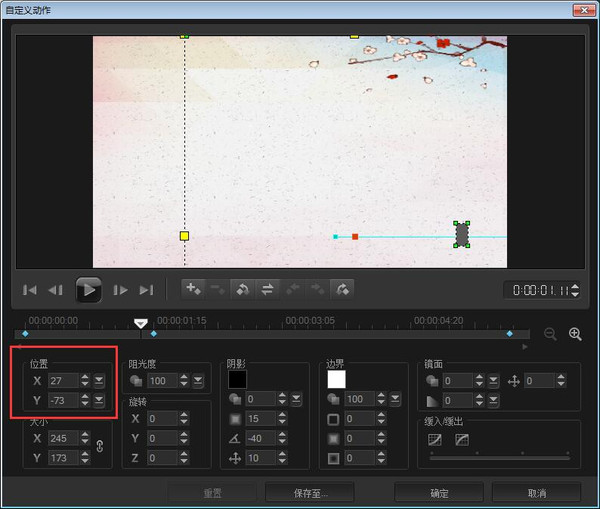The image size is (600, 509).
Task: Open the opacity 100 slider dropdown
Action: [198, 380]
